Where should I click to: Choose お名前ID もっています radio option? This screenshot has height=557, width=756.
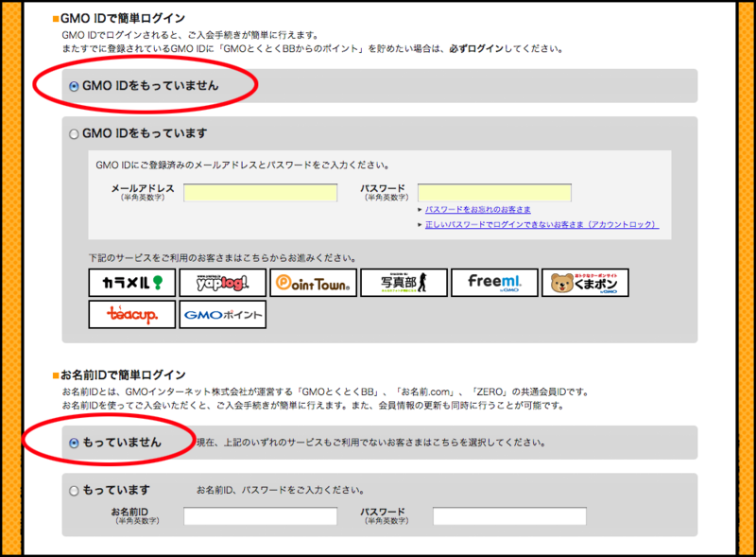click(x=74, y=491)
